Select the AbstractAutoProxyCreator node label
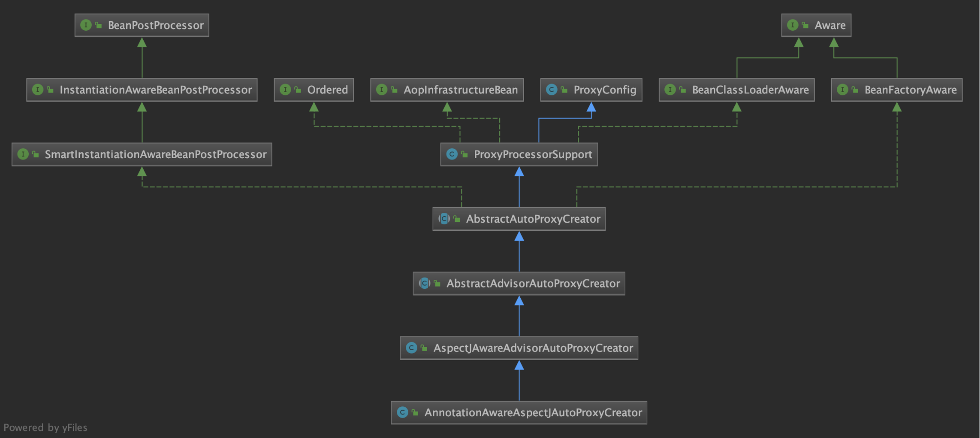The height and width of the screenshot is (438, 980). [x=533, y=219]
